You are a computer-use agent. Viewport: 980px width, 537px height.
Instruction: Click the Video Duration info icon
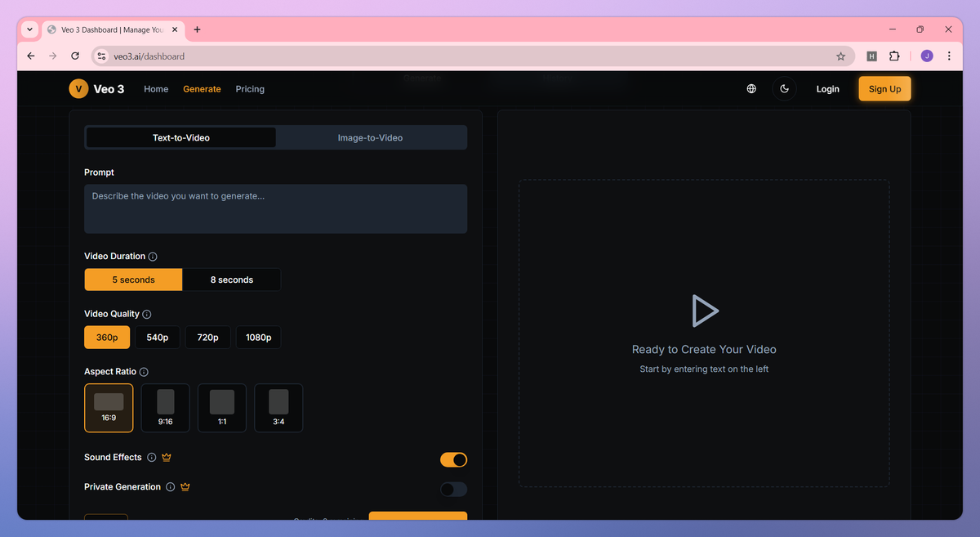point(153,257)
